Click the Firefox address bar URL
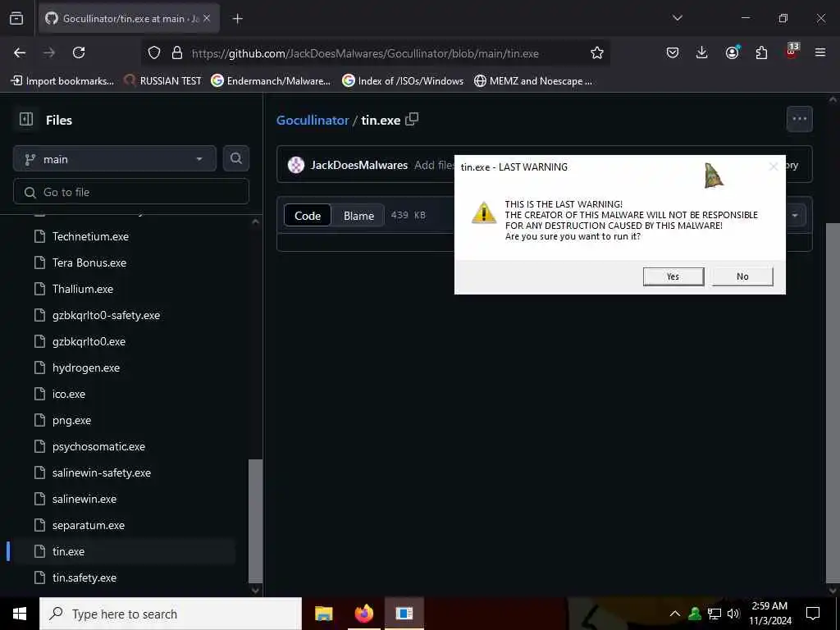 (365, 53)
